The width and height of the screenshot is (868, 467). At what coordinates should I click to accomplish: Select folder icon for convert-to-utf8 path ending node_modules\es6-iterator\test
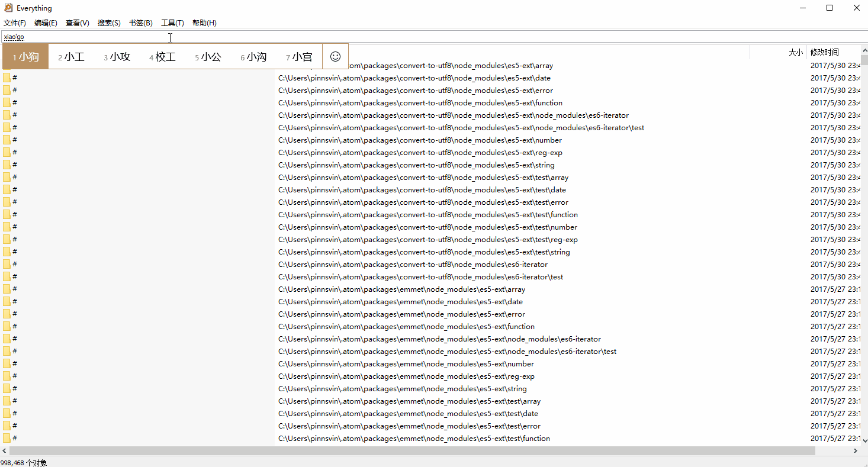tap(7, 277)
